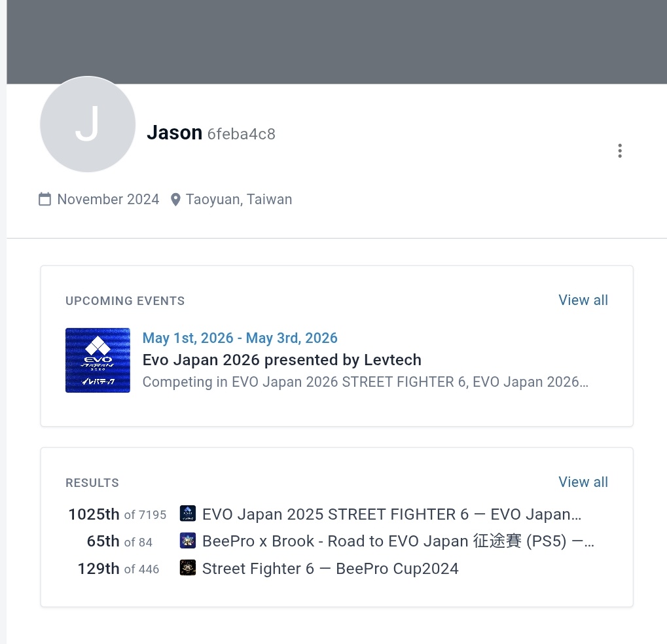This screenshot has width=667, height=644.
Task: Click the EVO Japan 2025 result icon
Action: (188, 513)
